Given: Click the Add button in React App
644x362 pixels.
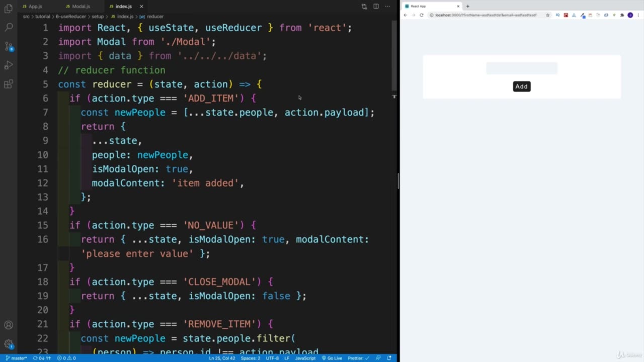Looking at the screenshot, I should (522, 86).
